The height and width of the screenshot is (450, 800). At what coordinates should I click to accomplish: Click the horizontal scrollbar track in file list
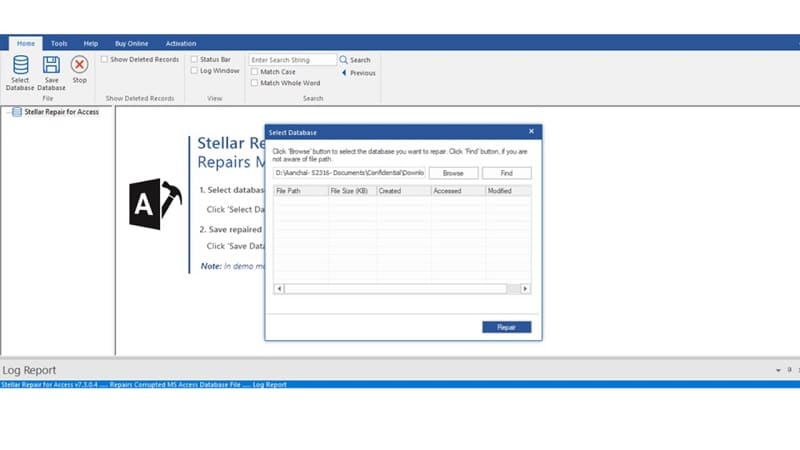pyautogui.click(x=402, y=289)
